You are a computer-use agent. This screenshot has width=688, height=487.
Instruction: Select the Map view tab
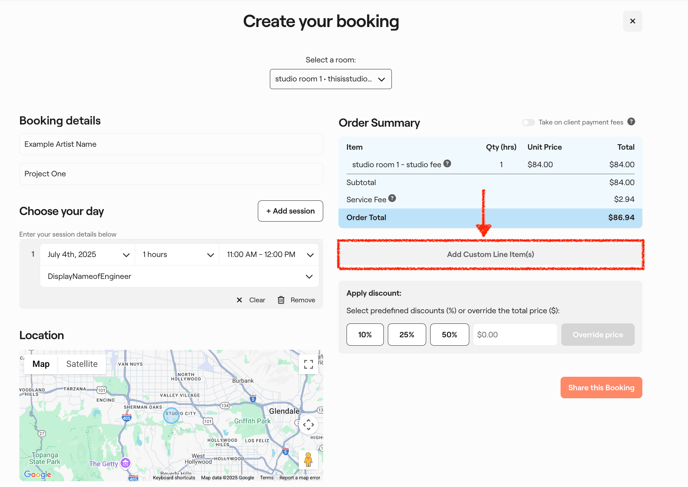point(41,364)
